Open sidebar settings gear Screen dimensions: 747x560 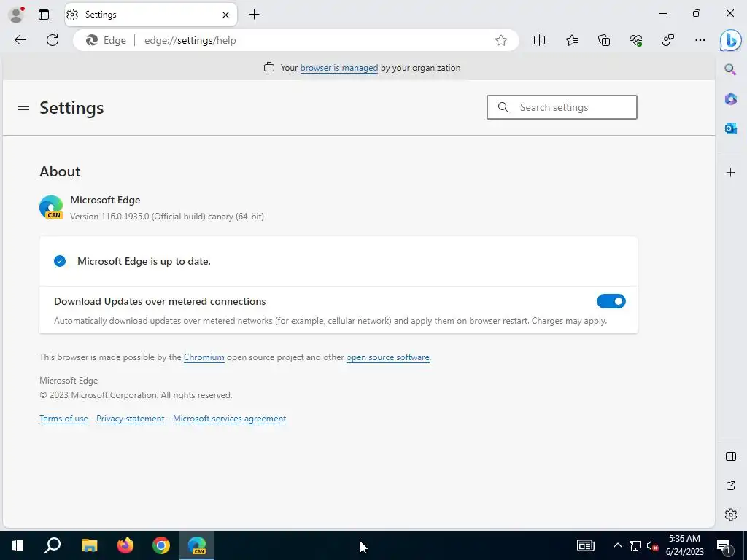click(x=730, y=515)
